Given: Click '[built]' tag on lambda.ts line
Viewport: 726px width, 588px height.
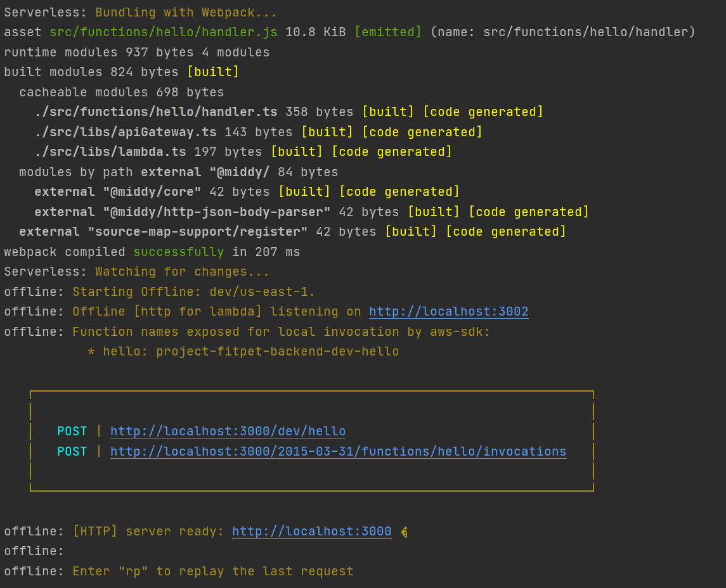Looking at the screenshot, I should 297,151.
